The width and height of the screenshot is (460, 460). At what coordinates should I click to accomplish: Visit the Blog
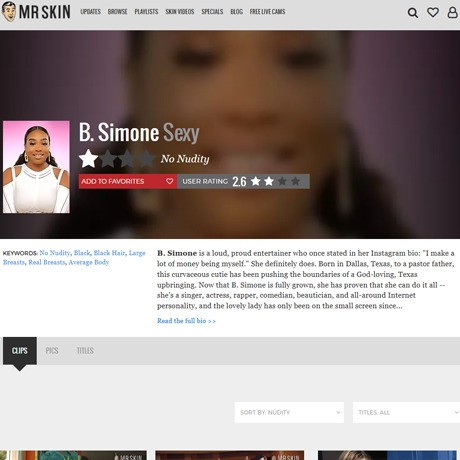[236, 12]
